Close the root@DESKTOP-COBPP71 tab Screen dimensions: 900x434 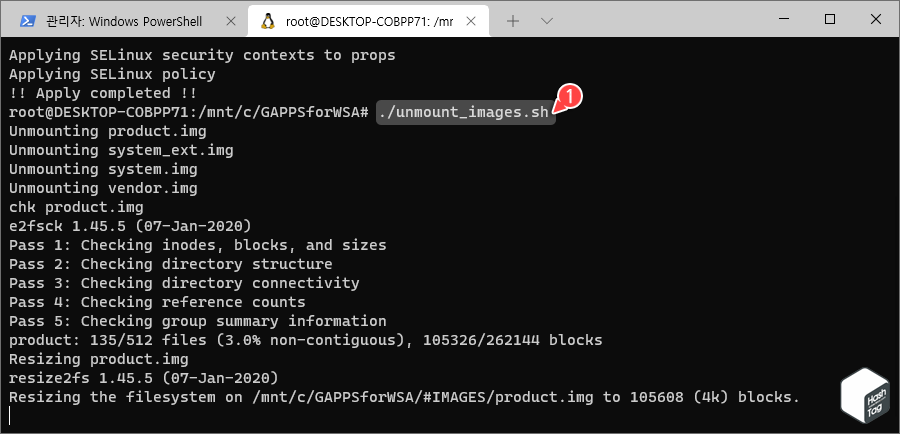coord(471,21)
